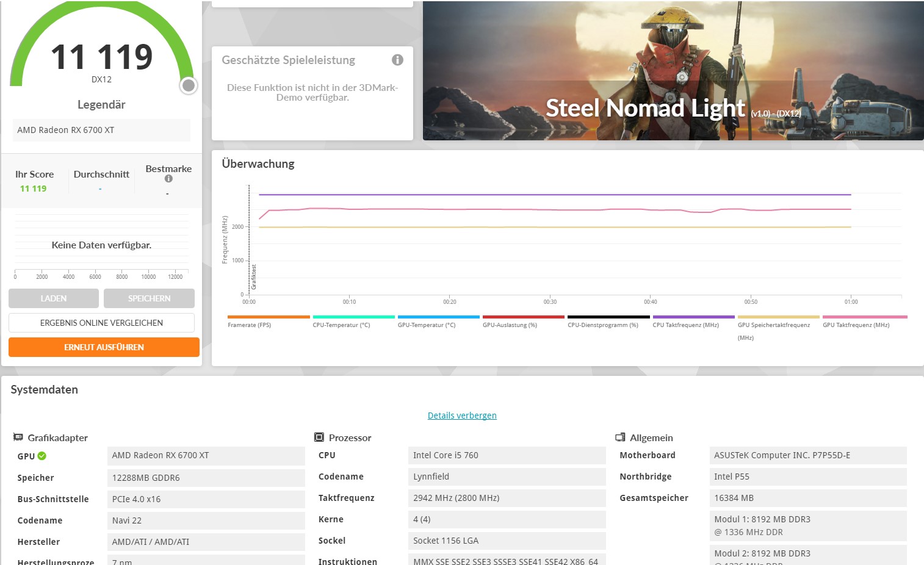Hide the CPU Taktfrequenz (MHz) series

pos(693,322)
